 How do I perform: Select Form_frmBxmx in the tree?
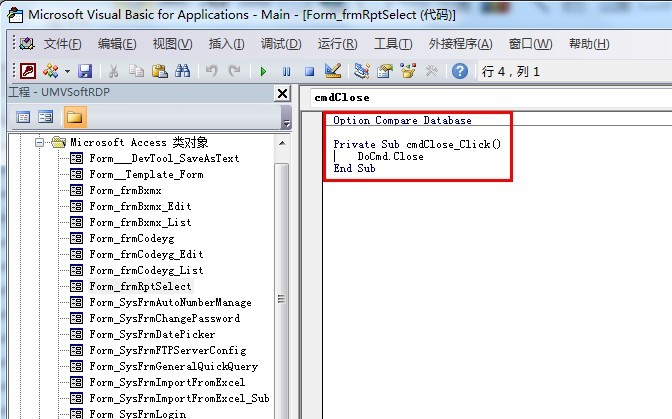tap(125, 190)
